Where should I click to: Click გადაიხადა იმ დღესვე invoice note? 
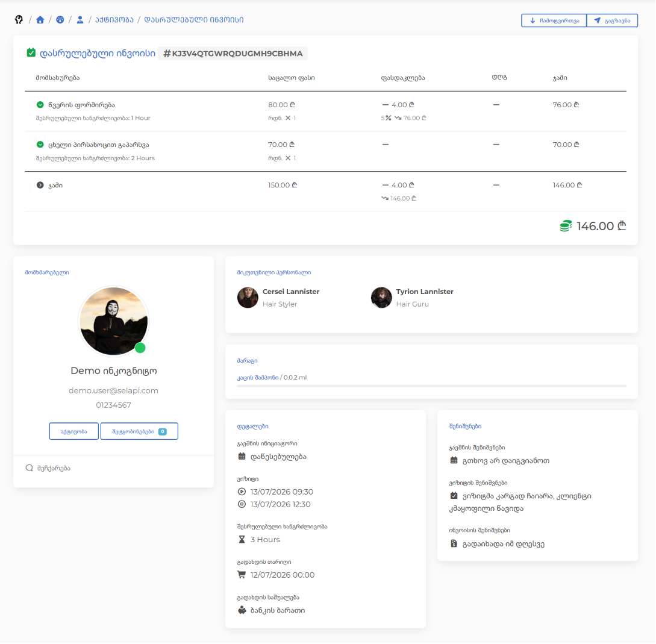pyautogui.click(x=504, y=544)
